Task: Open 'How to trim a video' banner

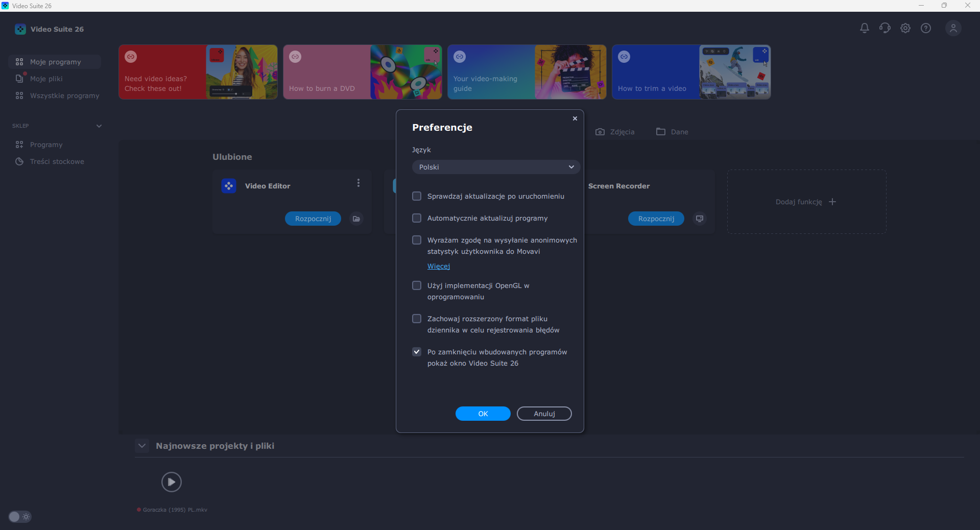Action: (x=691, y=72)
